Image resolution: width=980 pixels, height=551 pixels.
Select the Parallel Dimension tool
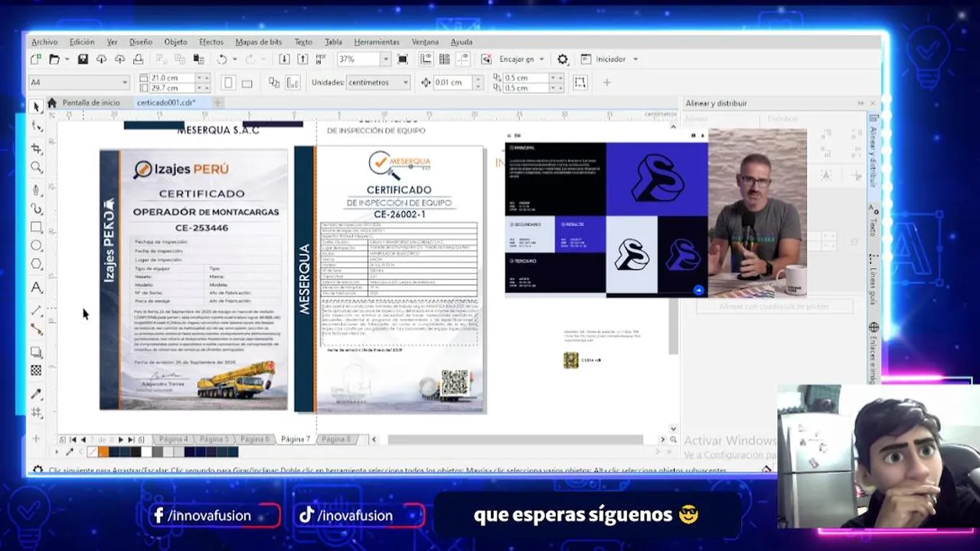point(36,310)
